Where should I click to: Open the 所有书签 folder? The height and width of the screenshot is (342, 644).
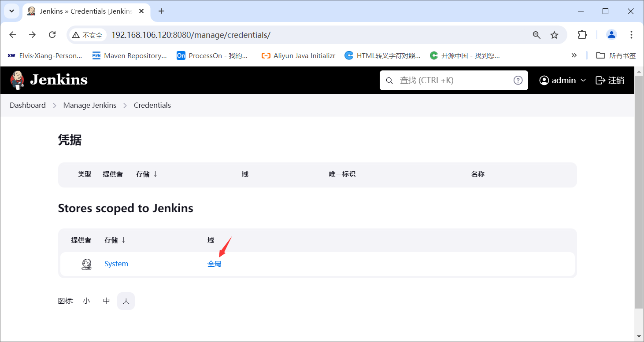[616, 55]
